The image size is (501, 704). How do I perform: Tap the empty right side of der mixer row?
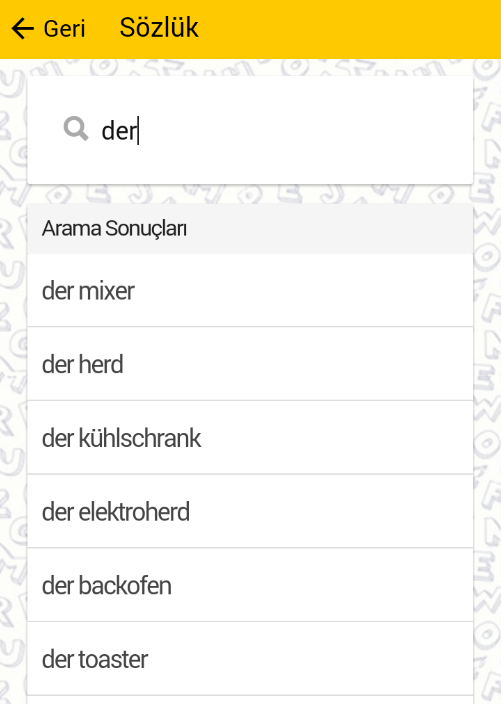(314, 290)
